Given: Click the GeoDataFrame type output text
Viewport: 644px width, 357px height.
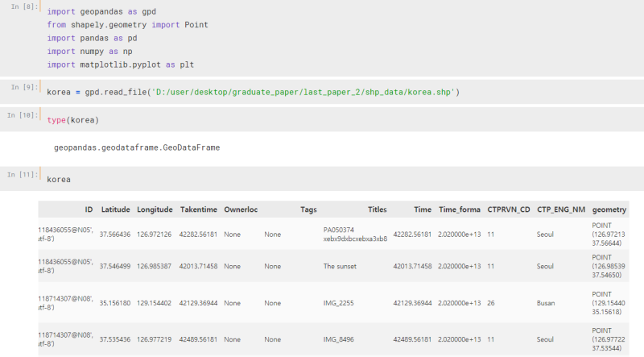Looking at the screenshot, I should (137, 148).
